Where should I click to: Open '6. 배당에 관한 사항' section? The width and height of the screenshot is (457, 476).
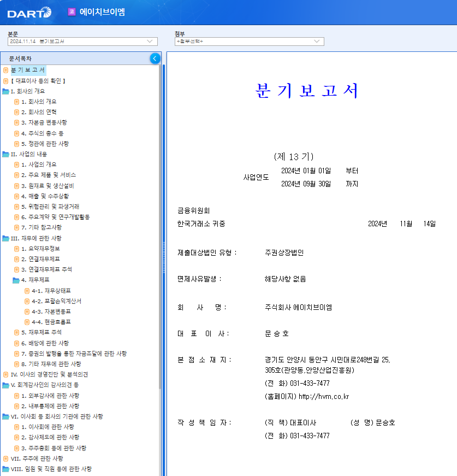(x=45, y=343)
